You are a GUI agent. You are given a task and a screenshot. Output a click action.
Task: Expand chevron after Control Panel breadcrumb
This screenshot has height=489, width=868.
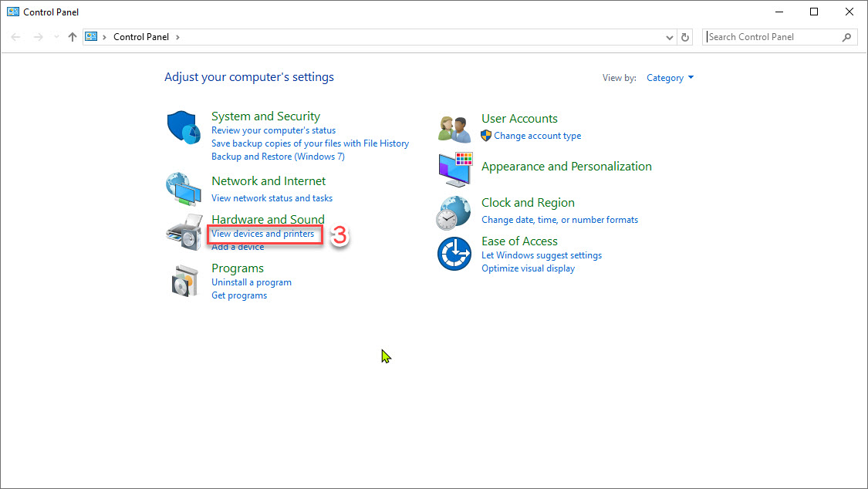(x=177, y=37)
